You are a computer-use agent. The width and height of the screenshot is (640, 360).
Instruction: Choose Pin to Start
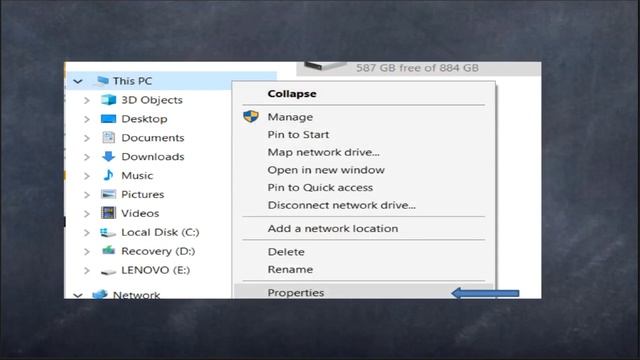click(x=298, y=134)
